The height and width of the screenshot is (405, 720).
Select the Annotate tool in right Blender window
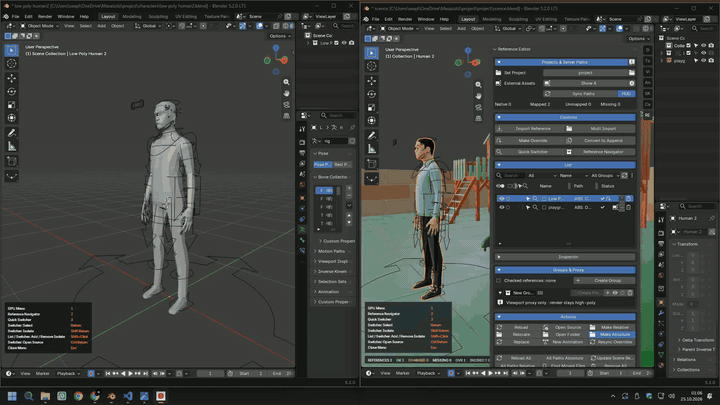(371, 135)
